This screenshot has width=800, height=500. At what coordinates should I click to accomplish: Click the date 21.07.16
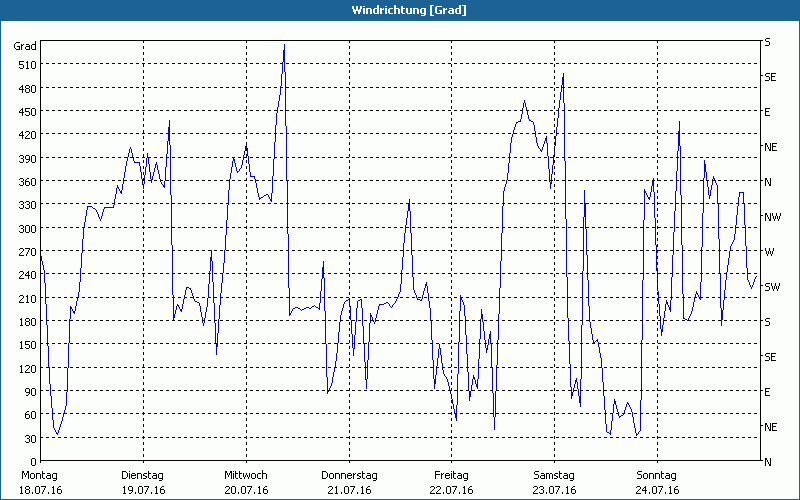point(349,490)
